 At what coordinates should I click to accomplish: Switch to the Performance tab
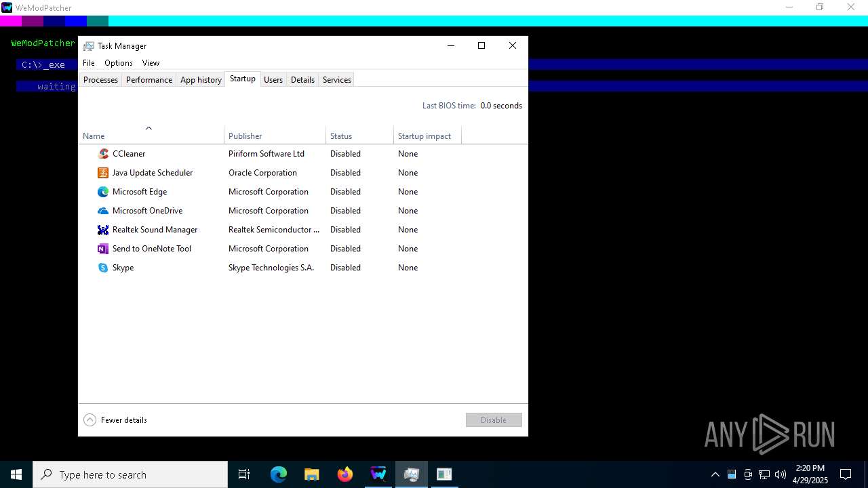coord(149,80)
